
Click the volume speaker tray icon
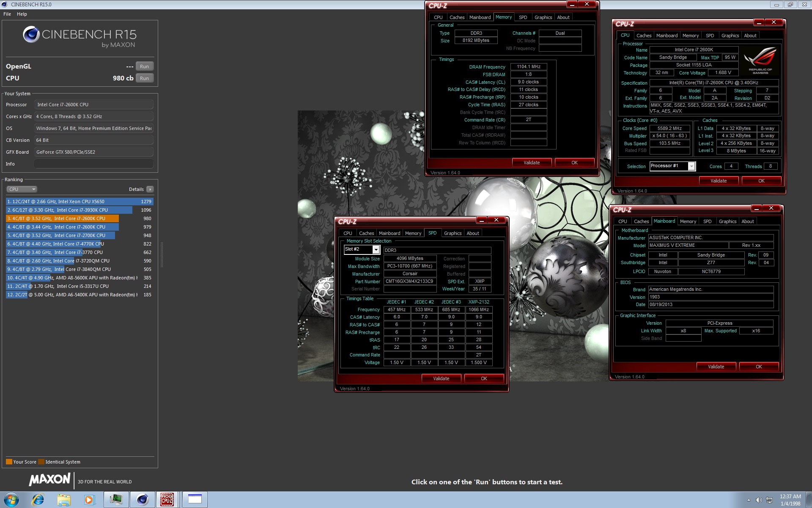(x=759, y=500)
